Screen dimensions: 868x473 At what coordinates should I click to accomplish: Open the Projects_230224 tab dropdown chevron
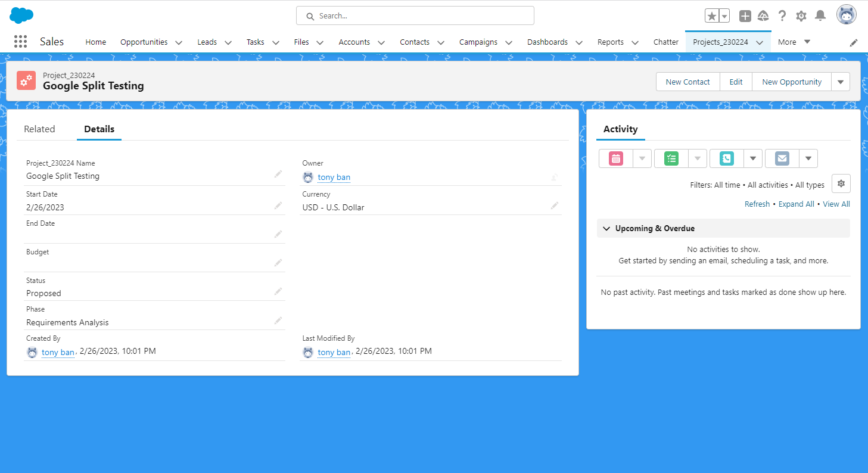[760, 42]
